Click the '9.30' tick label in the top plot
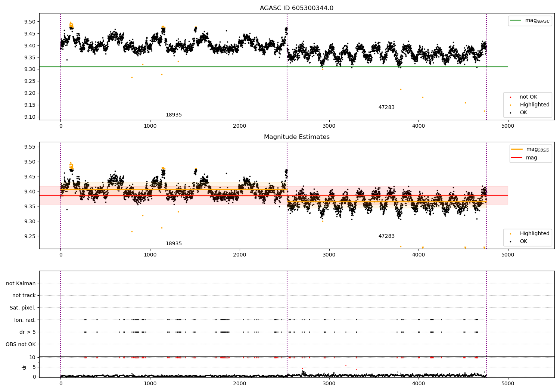This screenshot has height=392, width=560. tap(30, 69)
